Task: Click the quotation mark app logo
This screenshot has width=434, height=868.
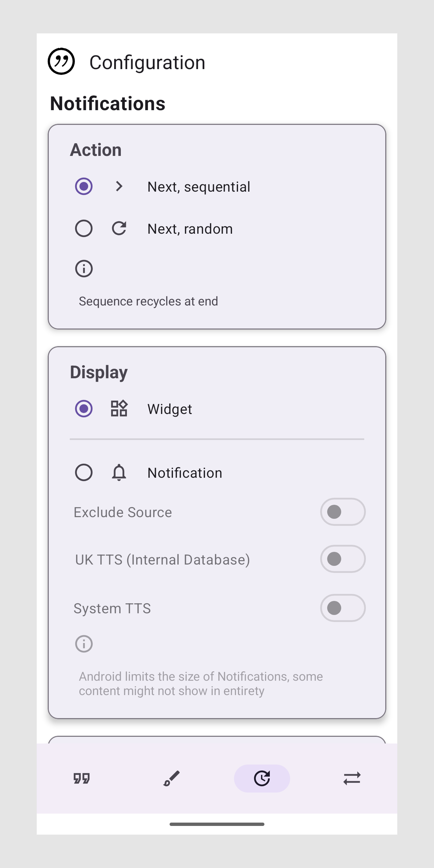Action: click(x=61, y=61)
